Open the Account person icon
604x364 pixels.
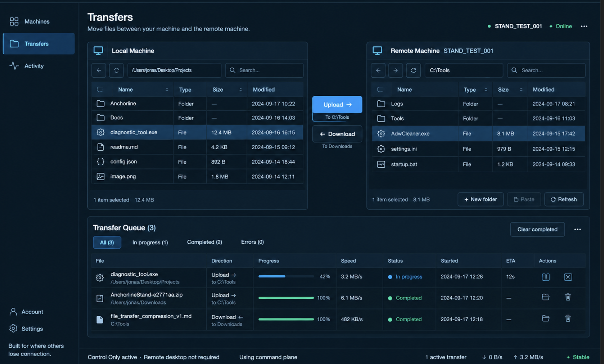point(13,312)
